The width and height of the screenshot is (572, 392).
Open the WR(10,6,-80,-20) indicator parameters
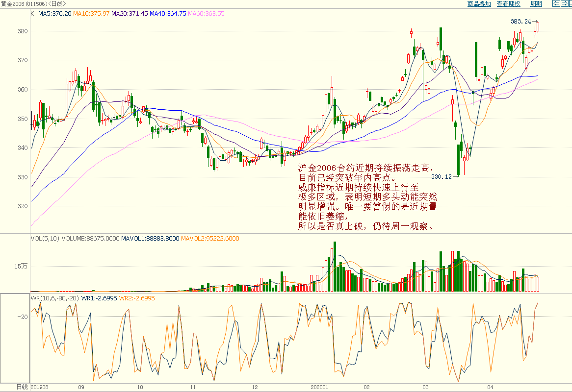click(55, 298)
